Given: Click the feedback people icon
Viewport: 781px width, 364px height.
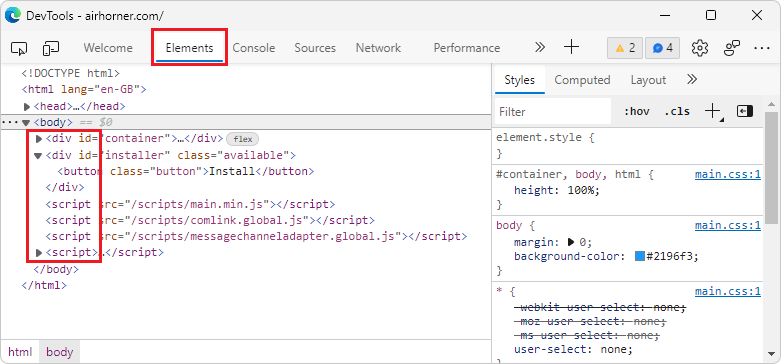Looking at the screenshot, I should pos(732,48).
